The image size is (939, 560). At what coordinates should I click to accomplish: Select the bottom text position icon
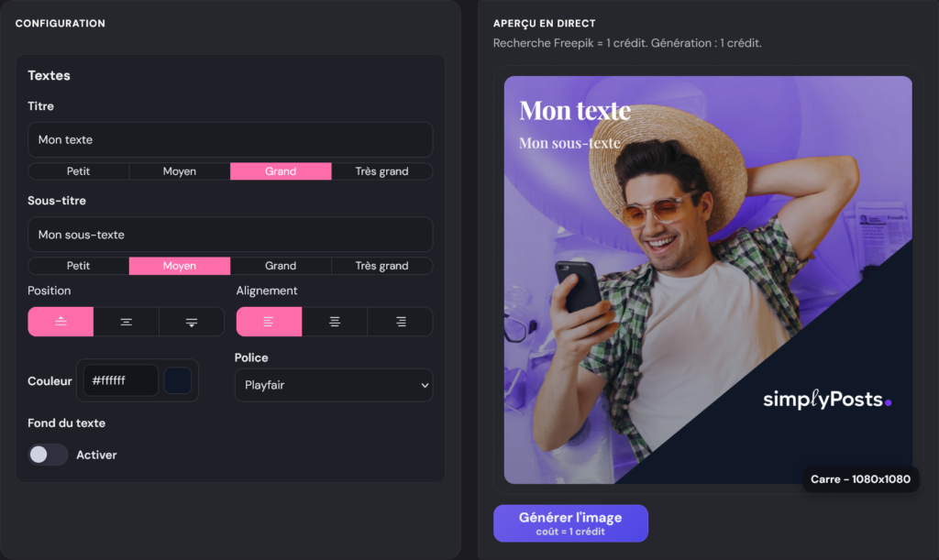[x=192, y=322]
